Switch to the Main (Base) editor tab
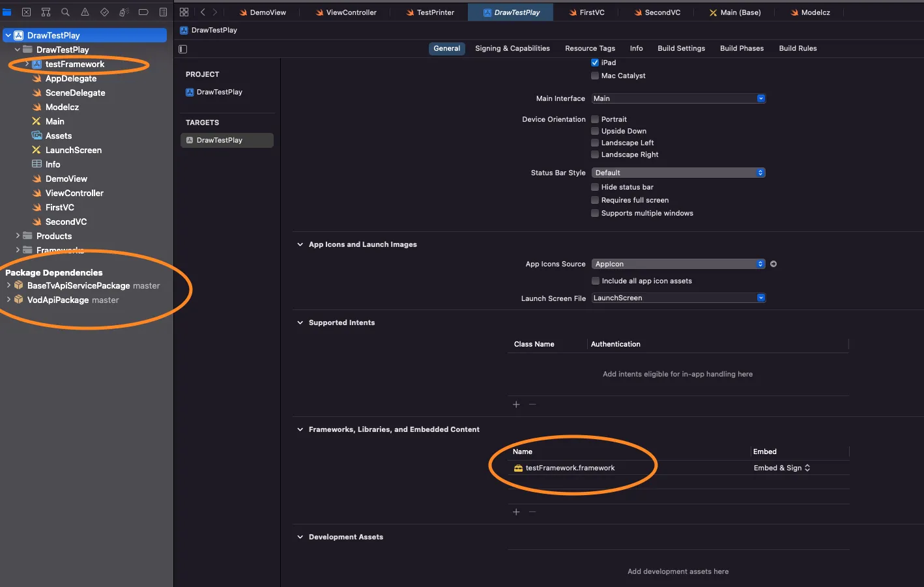Viewport: 924px width, 587px height. click(x=734, y=12)
